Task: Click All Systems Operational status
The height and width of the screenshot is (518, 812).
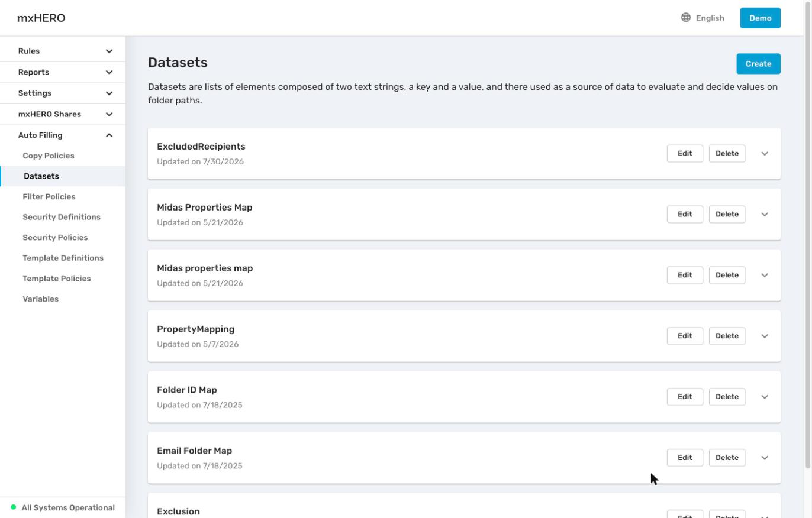Action: (x=68, y=507)
